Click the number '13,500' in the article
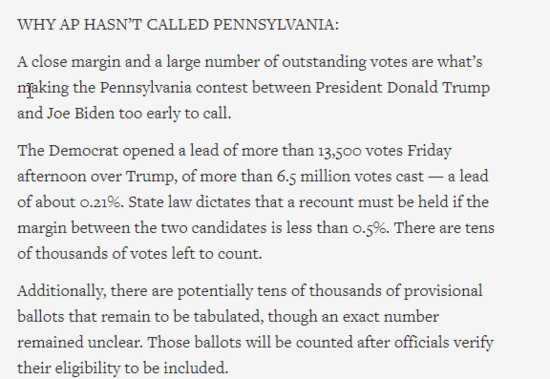The width and height of the screenshot is (550, 379). (340, 151)
